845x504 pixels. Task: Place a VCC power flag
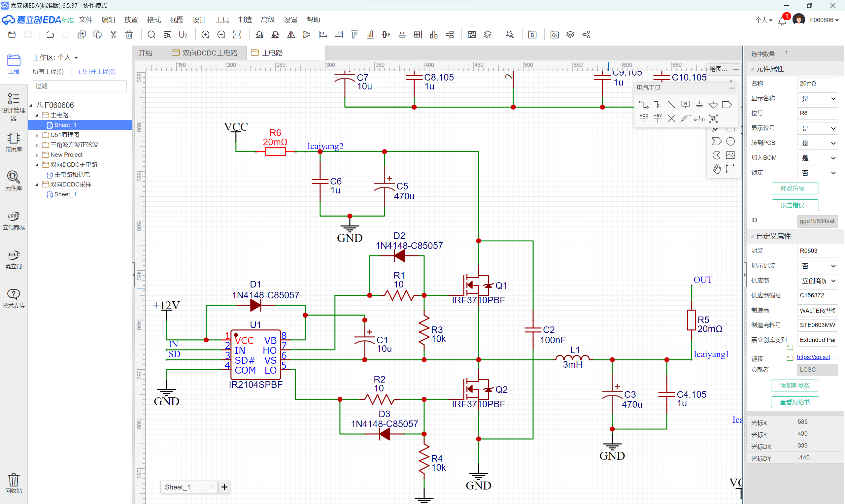(644, 118)
